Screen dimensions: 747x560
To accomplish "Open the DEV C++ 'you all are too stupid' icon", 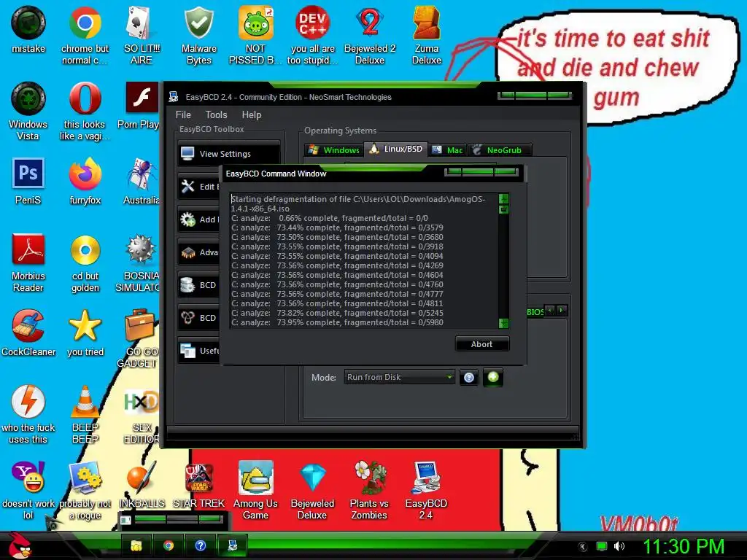I will pyautogui.click(x=312, y=34).
